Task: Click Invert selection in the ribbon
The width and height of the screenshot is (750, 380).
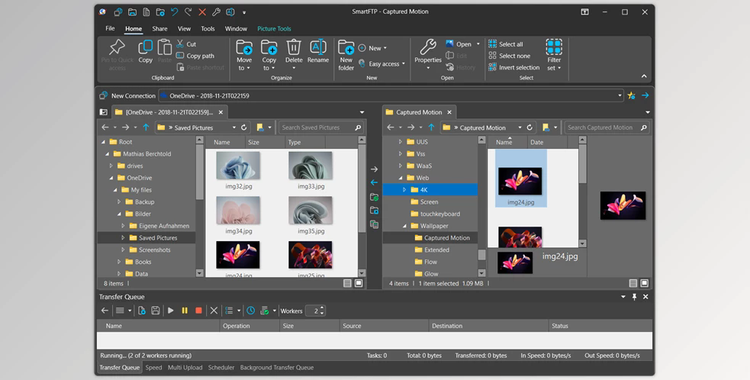Action: (x=514, y=67)
